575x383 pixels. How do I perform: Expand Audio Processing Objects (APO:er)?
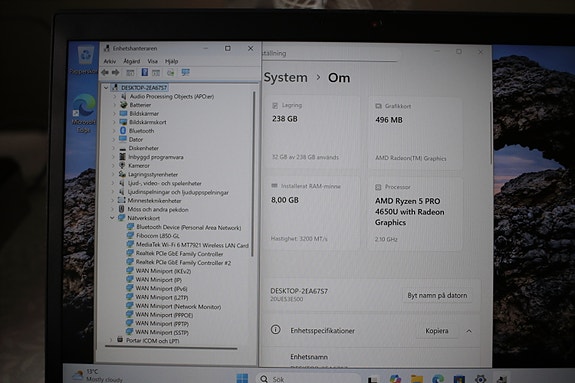click(115, 96)
